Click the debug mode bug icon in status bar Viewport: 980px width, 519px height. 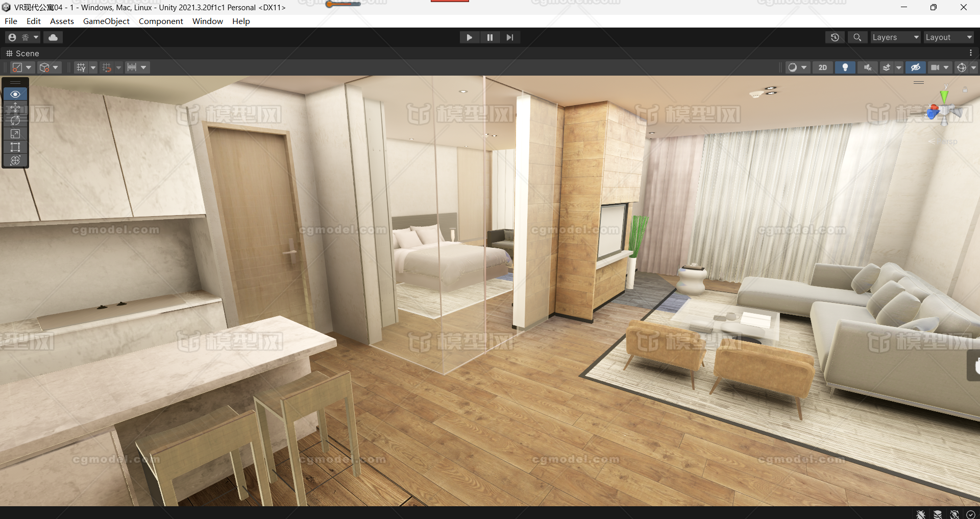pos(921,514)
